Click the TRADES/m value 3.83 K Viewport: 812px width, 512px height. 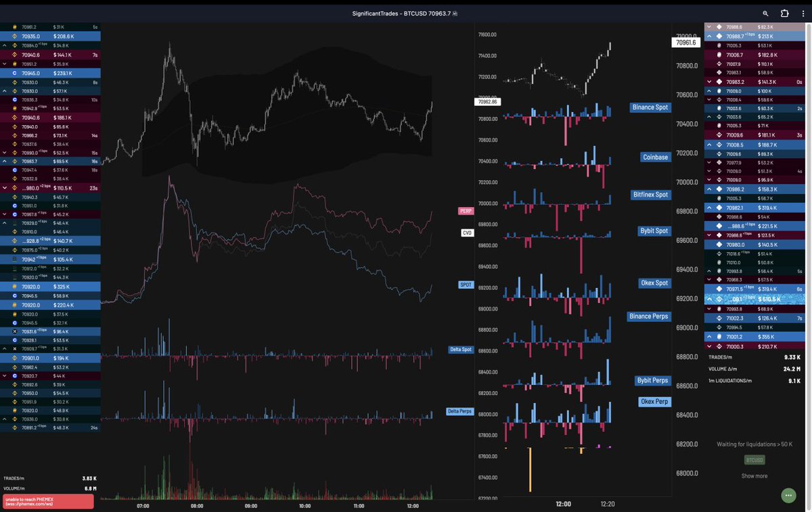(x=89, y=478)
